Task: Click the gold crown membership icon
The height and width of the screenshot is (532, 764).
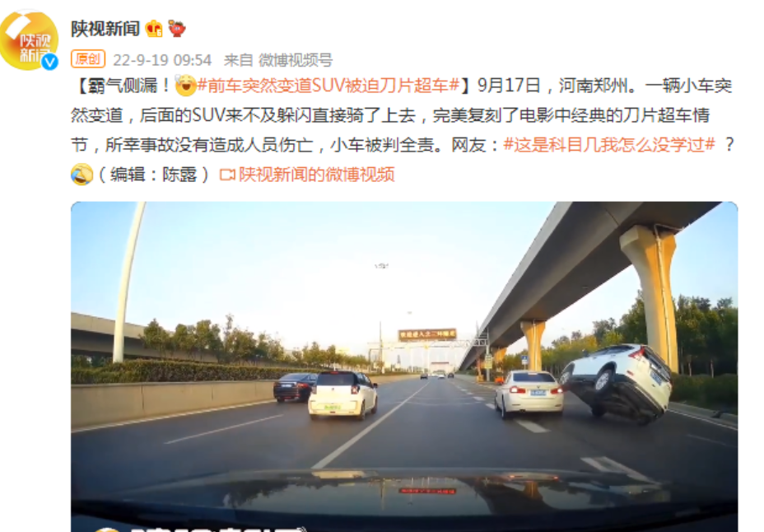Action: click(x=154, y=29)
